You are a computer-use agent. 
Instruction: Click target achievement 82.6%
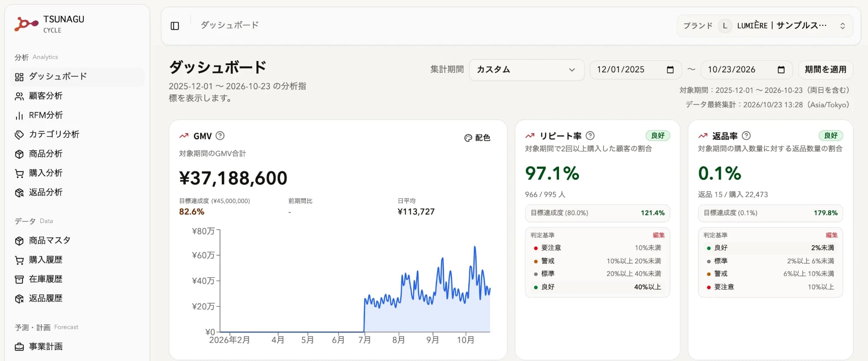pyautogui.click(x=192, y=212)
